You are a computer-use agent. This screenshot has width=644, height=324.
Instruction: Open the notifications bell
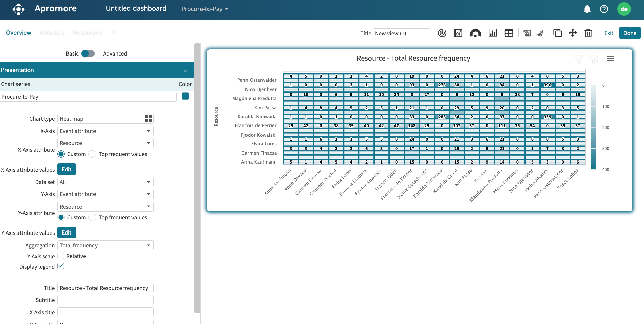click(x=587, y=9)
